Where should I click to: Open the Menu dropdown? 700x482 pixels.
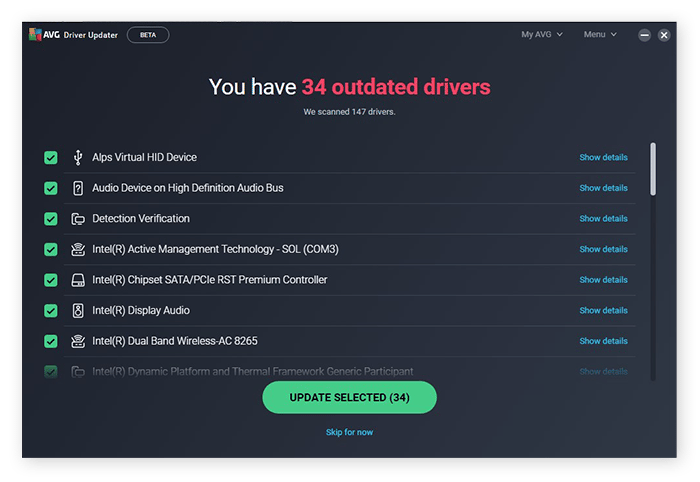point(600,34)
